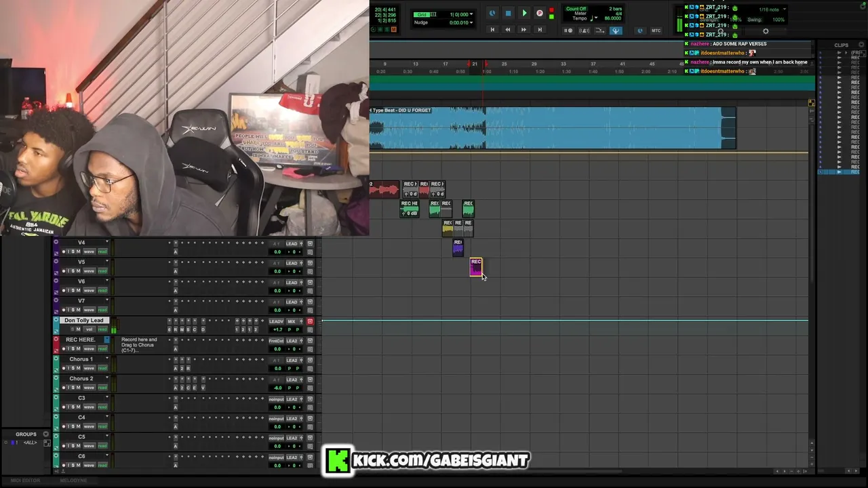The image size is (868, 488).
Task: Click the volume value -6.0 on Chorus 2
Action: pos(277,388)
